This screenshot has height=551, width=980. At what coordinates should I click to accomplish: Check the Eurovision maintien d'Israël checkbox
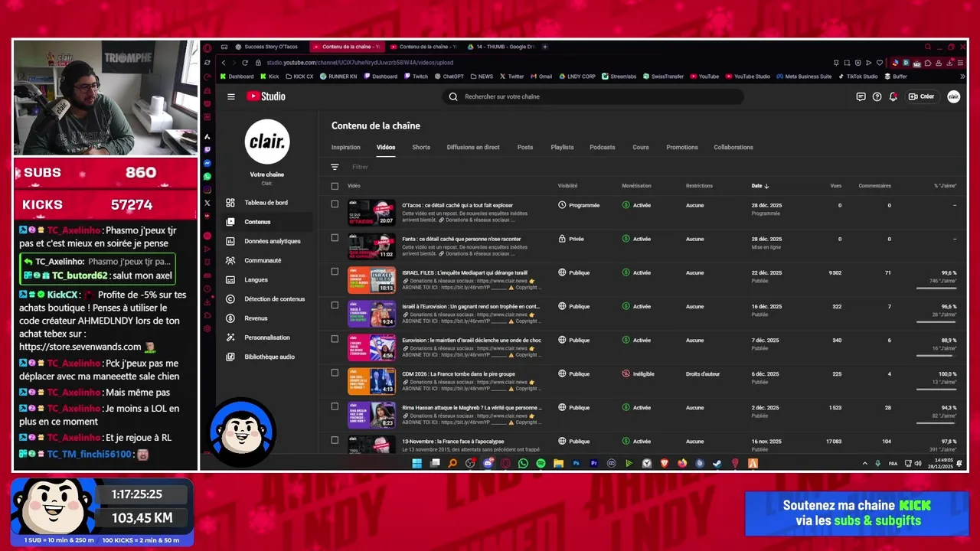(x=335, y=339)
